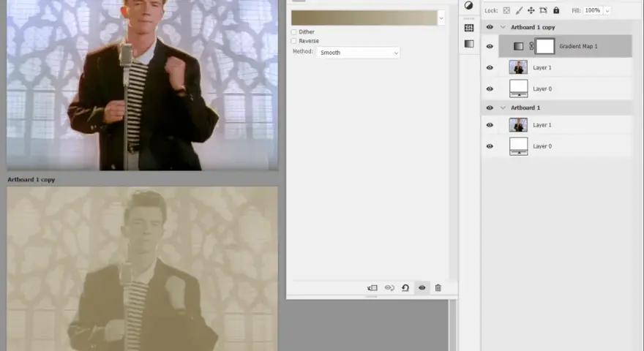Select the Artboard 1 group name
The image size is (644, 351).
525,108
